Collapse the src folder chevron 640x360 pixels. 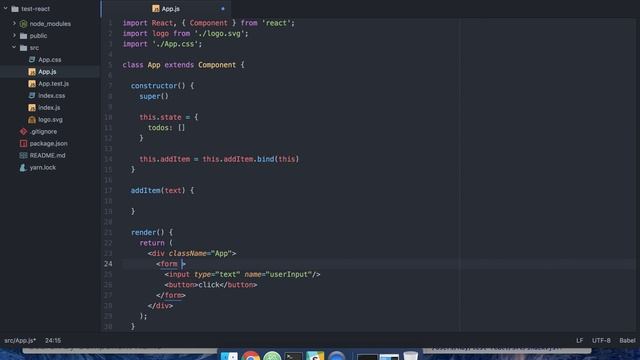[x=14, y=47]
